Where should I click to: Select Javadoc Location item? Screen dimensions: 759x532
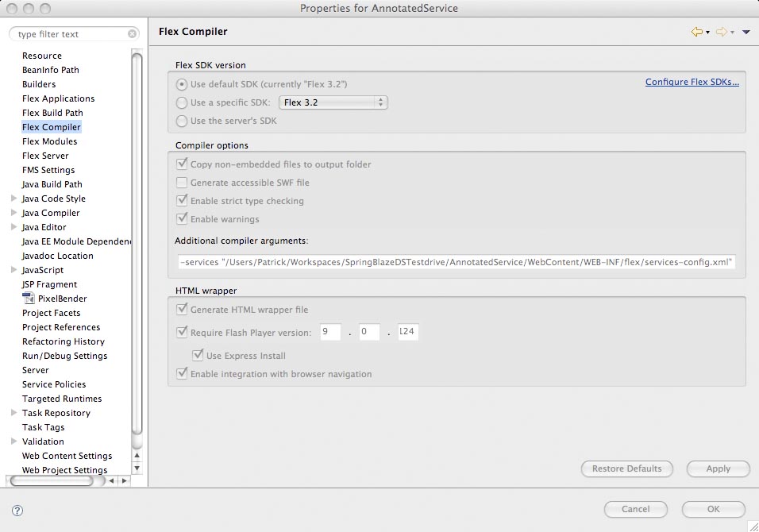(x=58, y=256)
